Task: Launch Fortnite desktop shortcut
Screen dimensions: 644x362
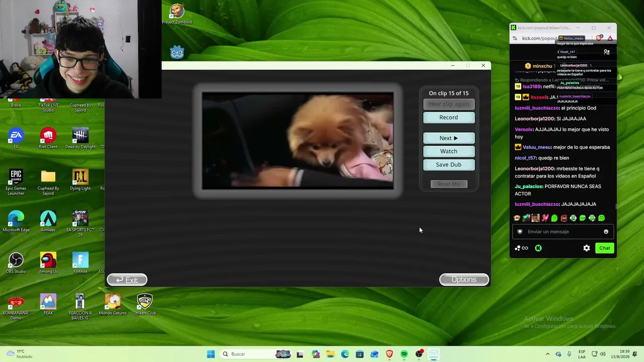Action: [80, 263]
